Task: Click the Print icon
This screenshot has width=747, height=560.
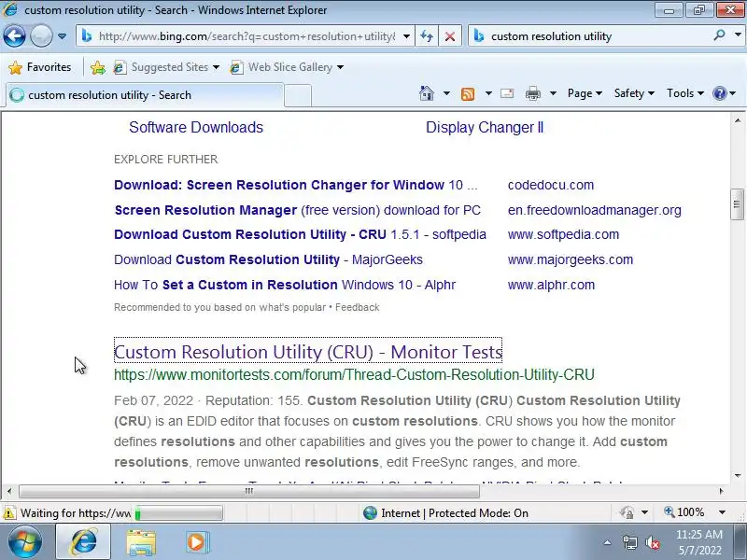Action: coord(532,93)
